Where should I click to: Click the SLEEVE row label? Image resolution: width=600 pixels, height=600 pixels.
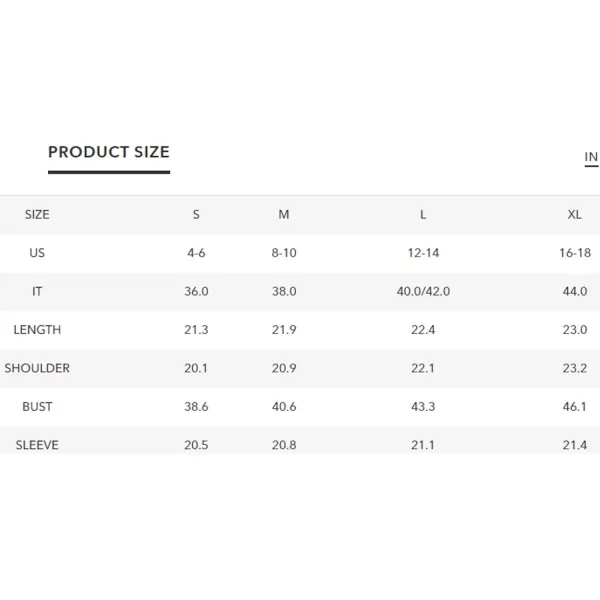[x=37, y=445]
